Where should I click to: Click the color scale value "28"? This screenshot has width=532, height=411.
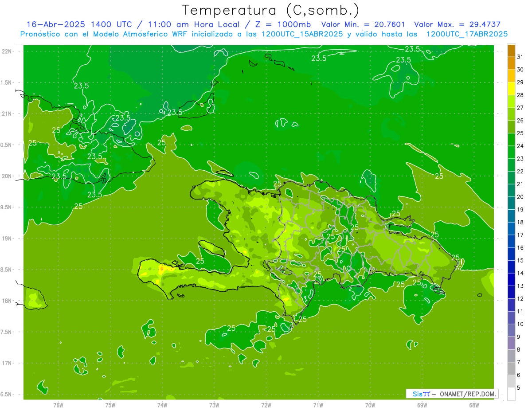coord(520,95)
